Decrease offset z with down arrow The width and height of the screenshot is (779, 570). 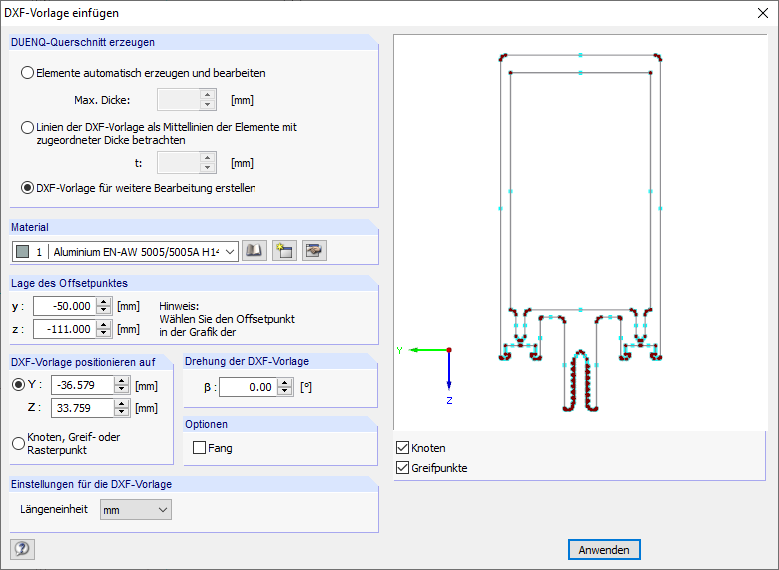tap(103, 333)
